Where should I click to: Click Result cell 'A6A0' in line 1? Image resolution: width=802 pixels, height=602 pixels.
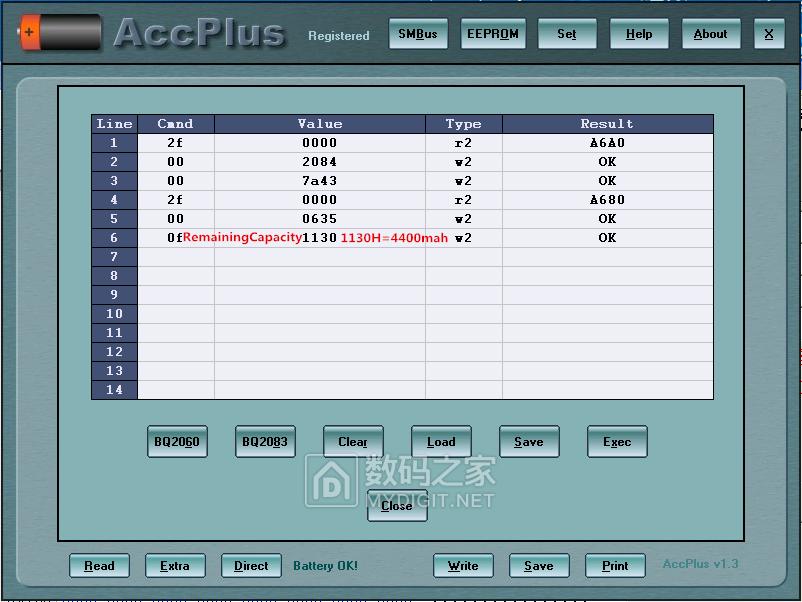coord(607,143)
